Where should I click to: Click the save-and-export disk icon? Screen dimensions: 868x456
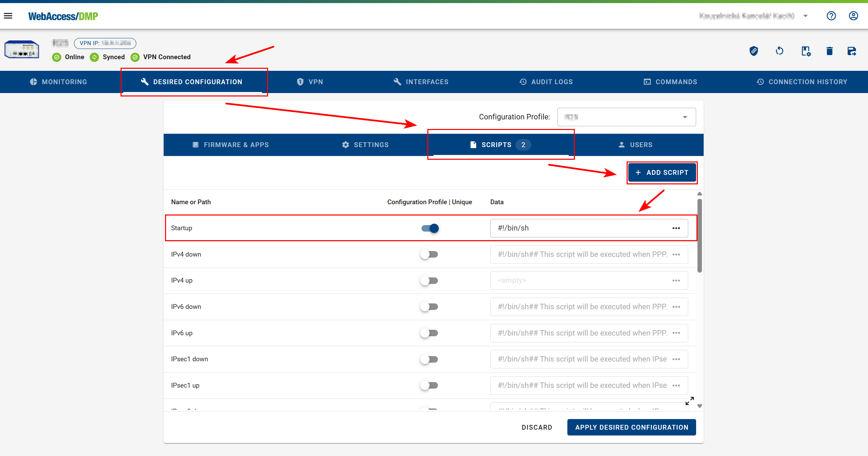coord(852,51)
